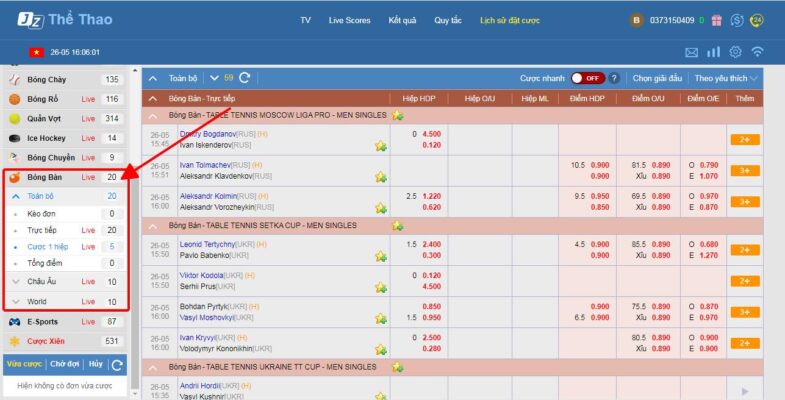This screenshot has height=400, width=785.
Task: Toggle the Cược nhanh OFF switch
Action: [x=587, y=78]
